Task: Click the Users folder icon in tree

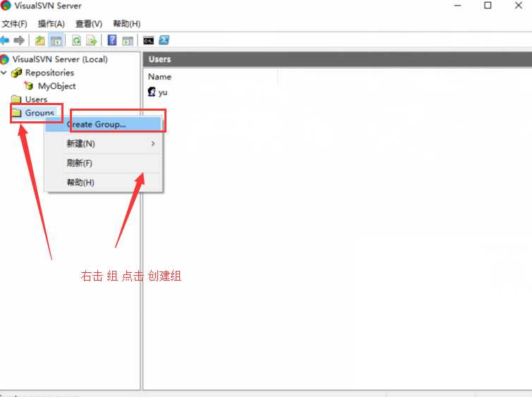Action: click(x=16, y=99)
